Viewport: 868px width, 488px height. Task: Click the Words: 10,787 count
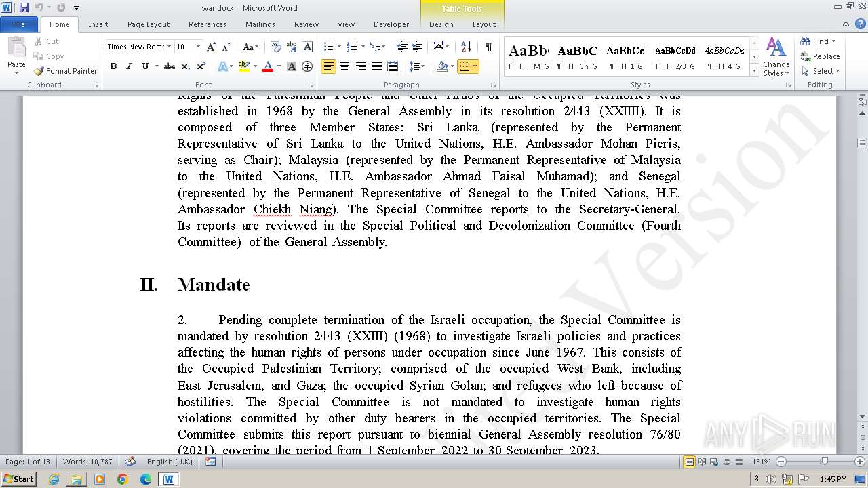point(87,462)
